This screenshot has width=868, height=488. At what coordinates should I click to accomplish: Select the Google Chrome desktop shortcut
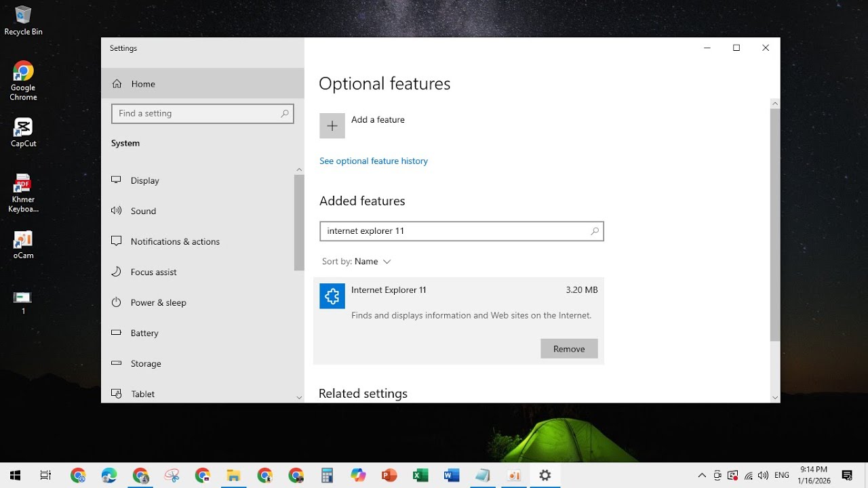[x=23, y=81]
